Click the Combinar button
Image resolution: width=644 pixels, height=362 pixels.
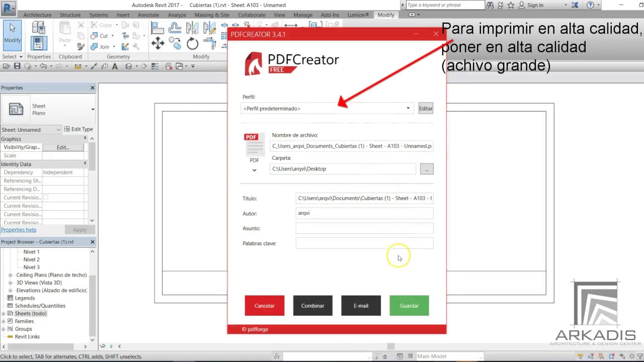pos(312,306)
